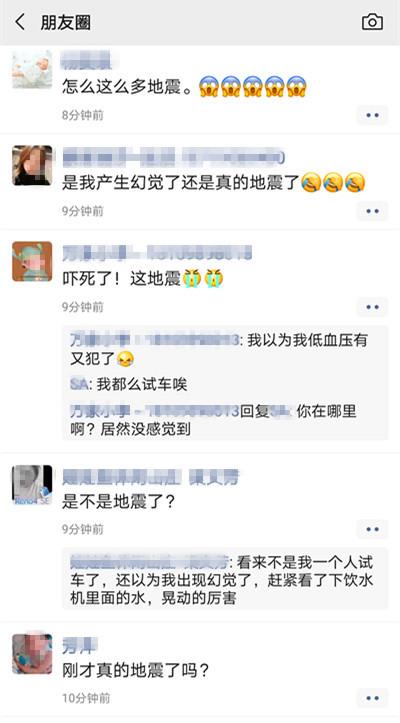Select the reply 你在哪里啊？居然没感觉到
The width and height of the screenshot is (400, 723).
(x=213, y=420)
